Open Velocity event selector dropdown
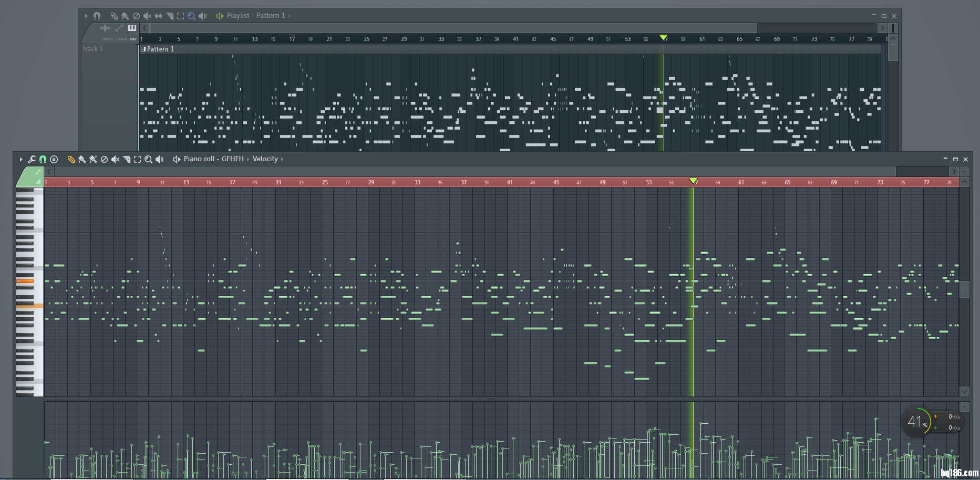This screenshot has width=980, height=480. 265,159
